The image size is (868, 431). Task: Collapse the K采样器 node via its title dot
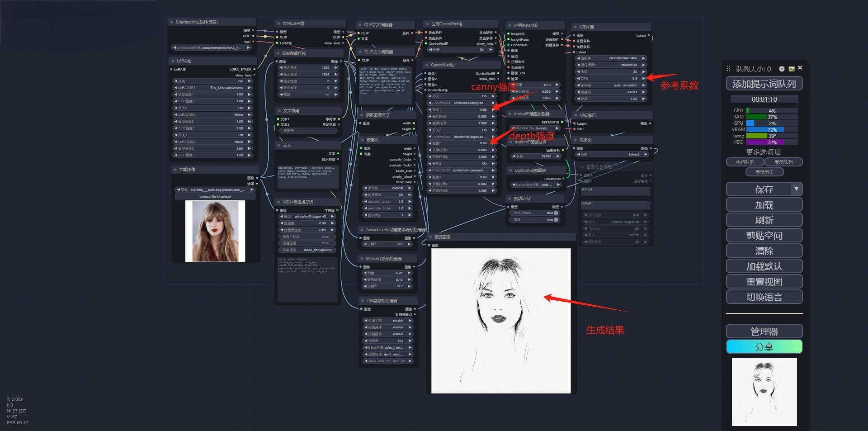(x=575, y=27)
